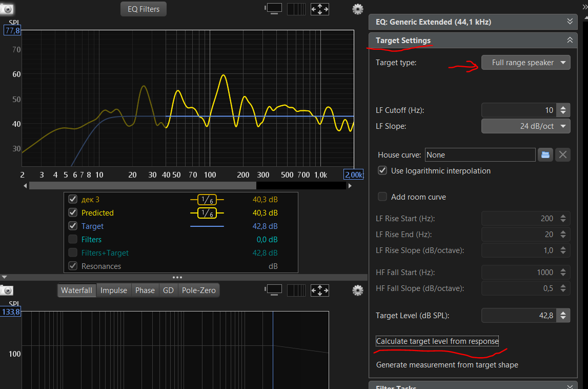The height and width of the screenshot is (389, 588).
Task: Toggle the frequency axis bars icon above SPL graph
Action: coord(296,9)
